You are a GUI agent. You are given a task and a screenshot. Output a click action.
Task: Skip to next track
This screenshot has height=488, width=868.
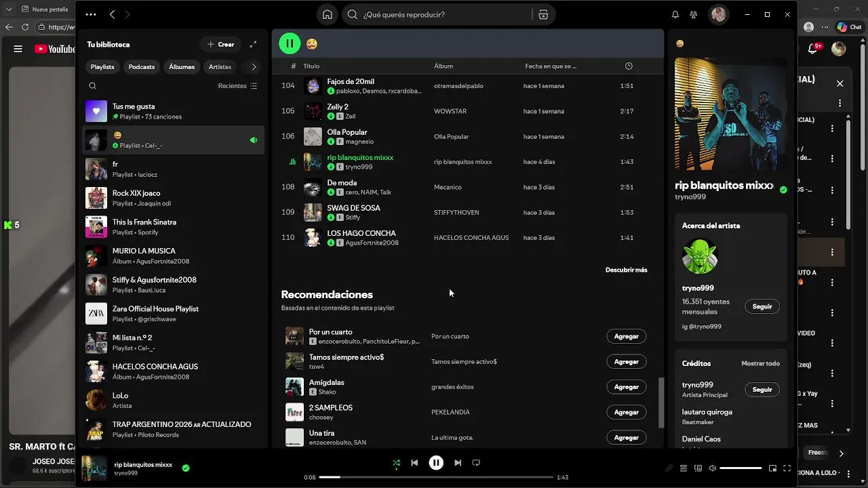[458, 463]
